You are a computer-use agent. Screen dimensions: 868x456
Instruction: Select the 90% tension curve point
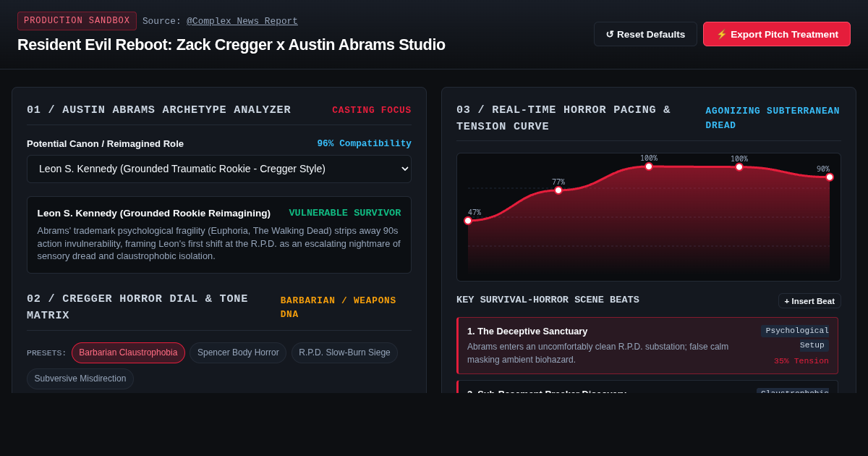pyautogui.click(x=830, y=177)
